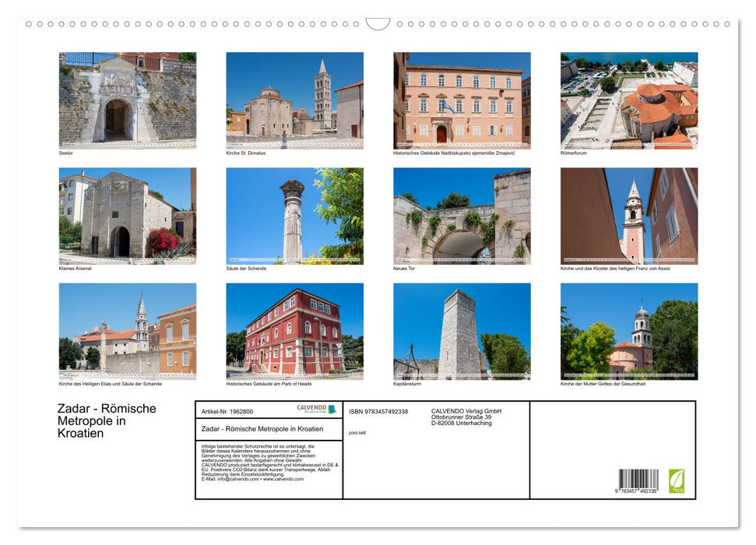Image resolution: width=756 pixels, height=545 pixels.
Task: Select the pink Nadbiskupsko sjemenište building photo
Action: [x=462, y=100]
